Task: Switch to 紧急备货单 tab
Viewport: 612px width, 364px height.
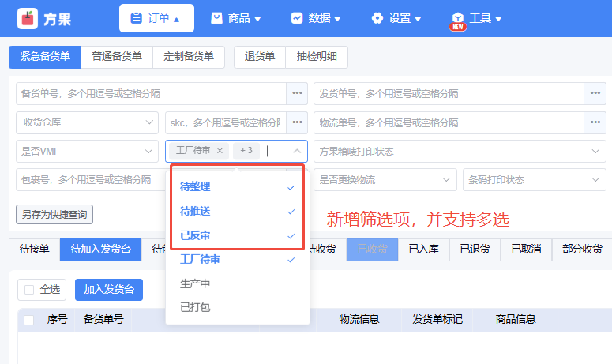Action: point(45,57)
